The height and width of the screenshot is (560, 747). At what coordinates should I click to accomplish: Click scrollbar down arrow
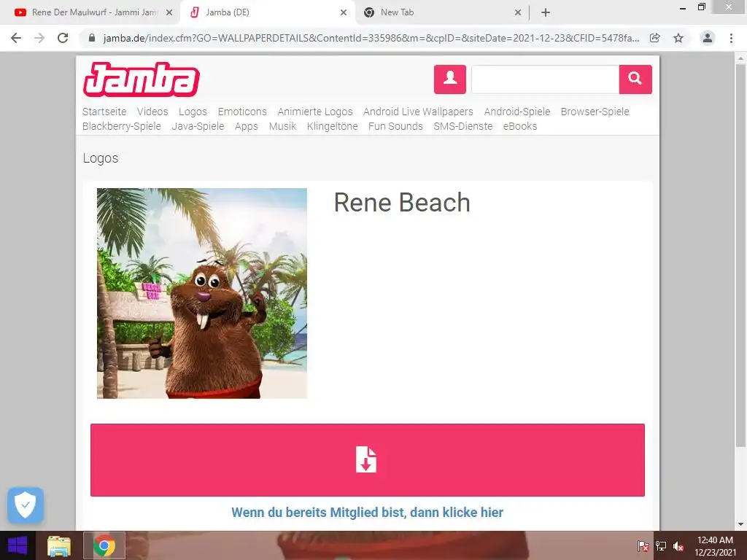click(740, 524)
